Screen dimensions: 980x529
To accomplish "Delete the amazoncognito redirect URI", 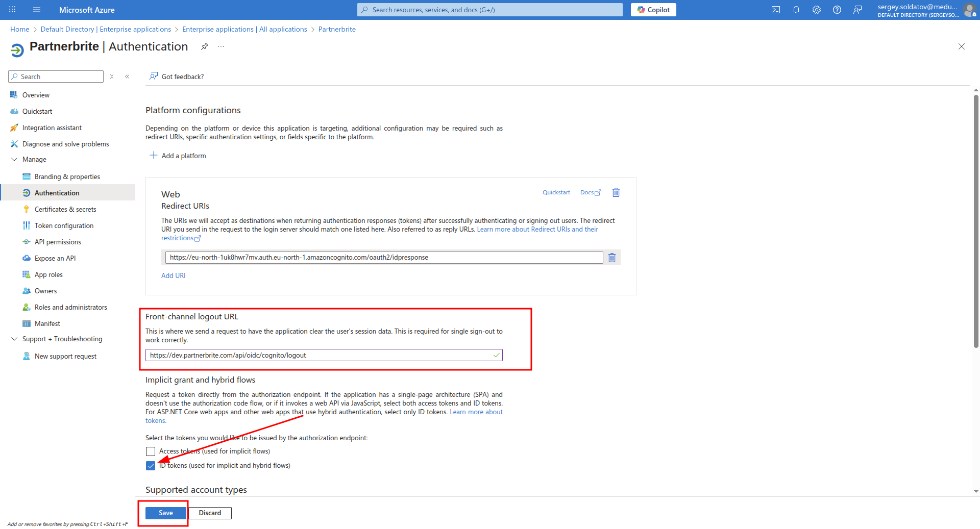I will click(612, 258).
